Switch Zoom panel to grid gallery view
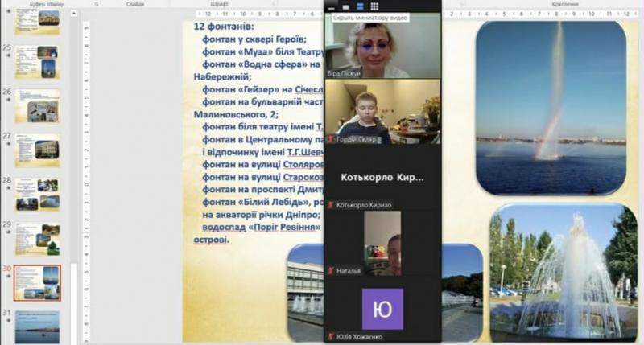The width and height of the screenshot is (644, 345). click(374, 7)
